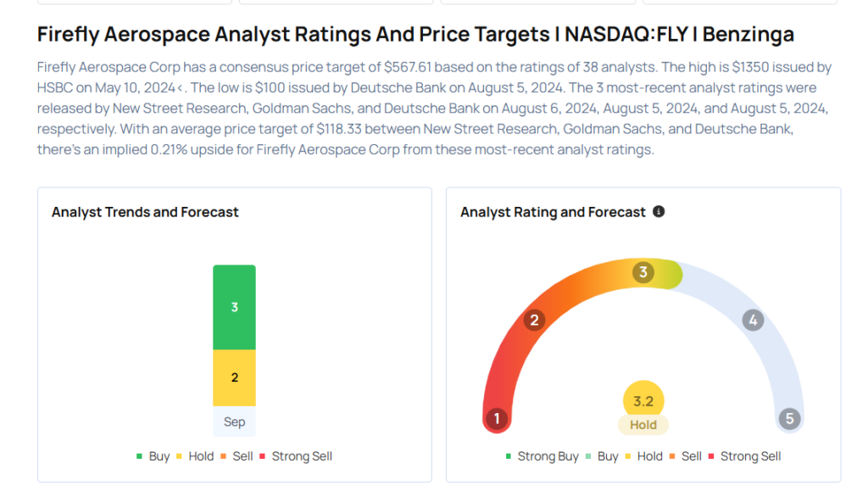Screen dimensions: 868x497
Task: Click the Hold badge under the 3.2 score
Action: coord(643,425)
